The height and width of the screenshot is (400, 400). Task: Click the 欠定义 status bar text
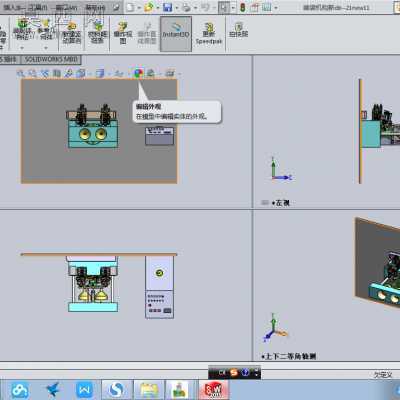pyautogui.click(x=383, y=375)
